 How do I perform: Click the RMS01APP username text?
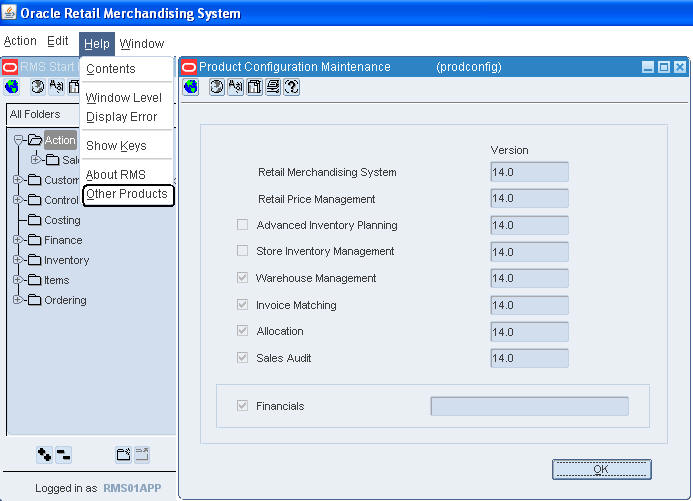[132, 488]
